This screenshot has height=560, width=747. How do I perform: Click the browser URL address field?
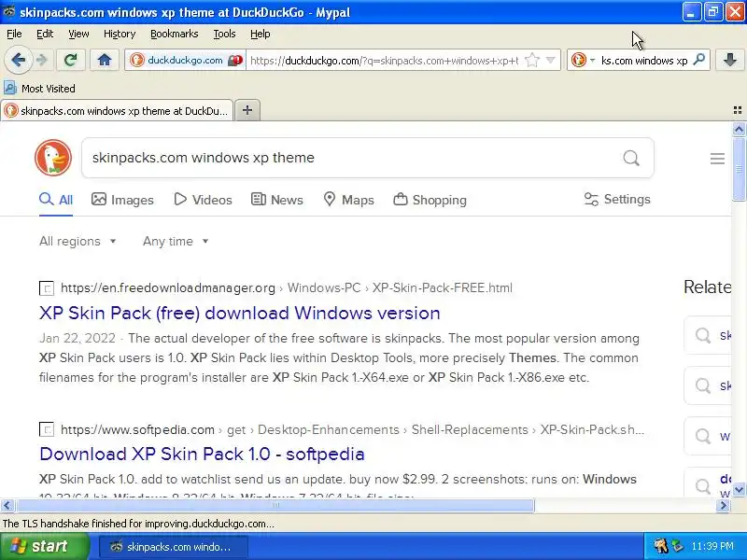point(384,61)
